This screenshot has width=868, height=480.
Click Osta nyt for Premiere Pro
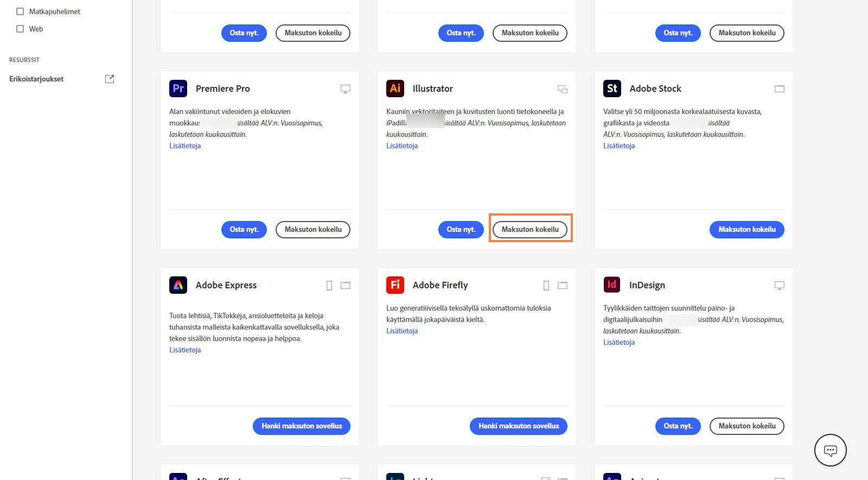244,230
